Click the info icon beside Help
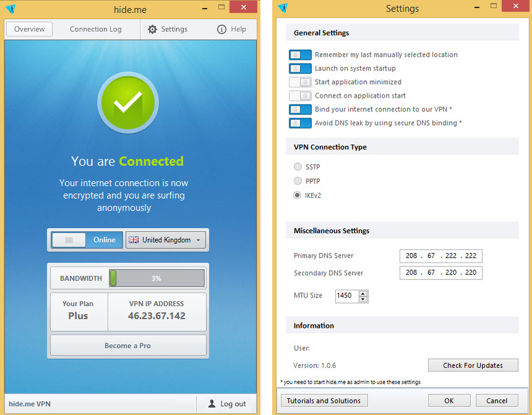 [221, 29]
